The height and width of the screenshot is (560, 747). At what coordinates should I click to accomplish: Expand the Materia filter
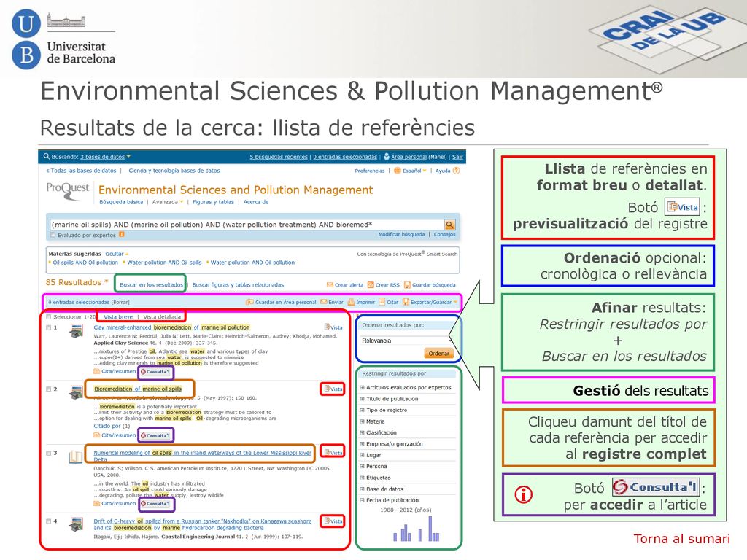362,421
